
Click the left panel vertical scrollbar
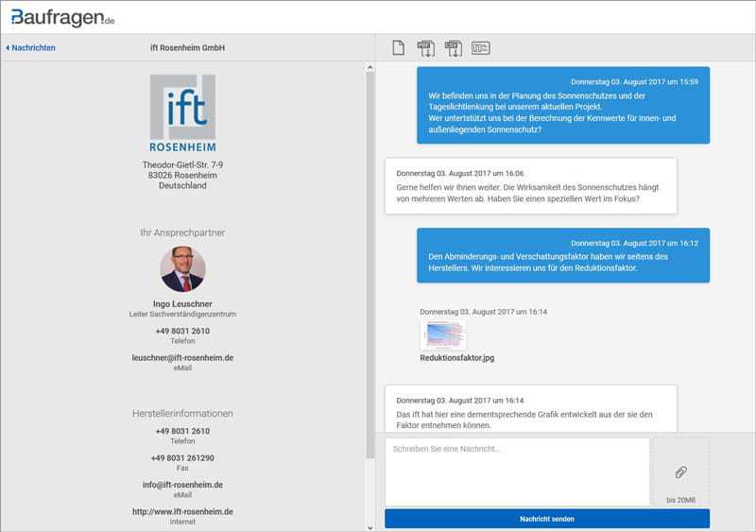coord(369,265)
